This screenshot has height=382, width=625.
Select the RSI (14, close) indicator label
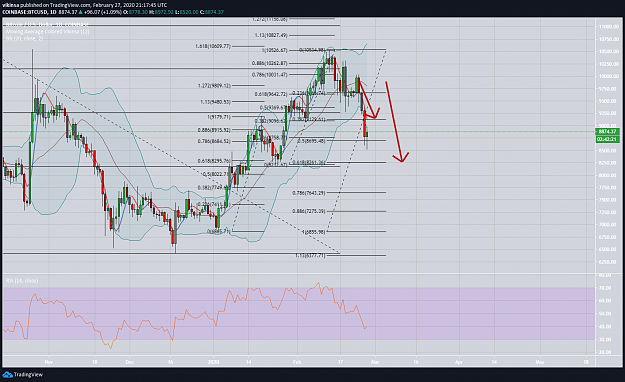(x=22, y=281)
